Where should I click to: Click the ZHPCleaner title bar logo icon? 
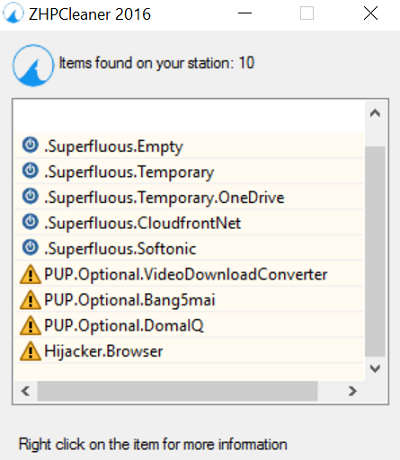click(x=13, y=13)
